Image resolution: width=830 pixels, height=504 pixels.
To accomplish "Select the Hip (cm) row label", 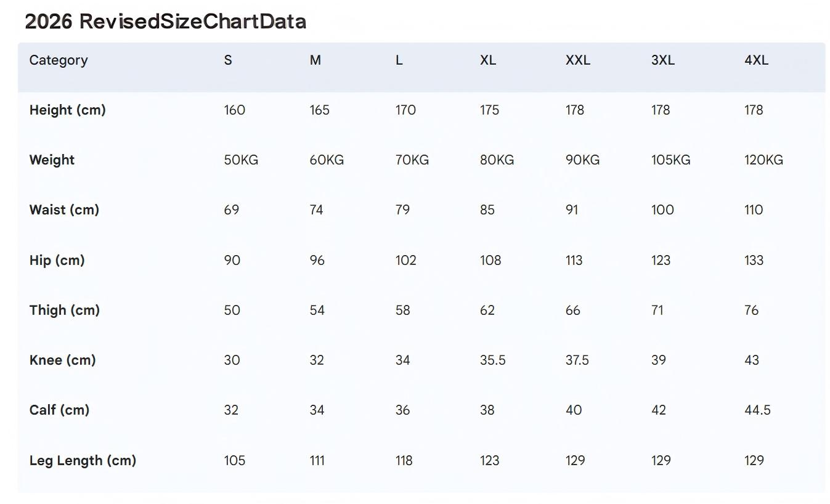I will [x=57, y=260].
